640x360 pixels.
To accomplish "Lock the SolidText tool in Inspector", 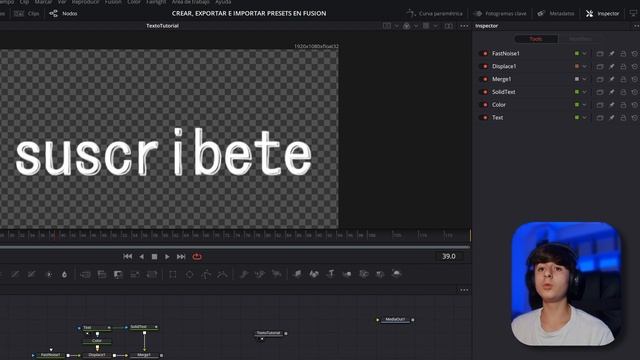I will (x=623, y=92).
